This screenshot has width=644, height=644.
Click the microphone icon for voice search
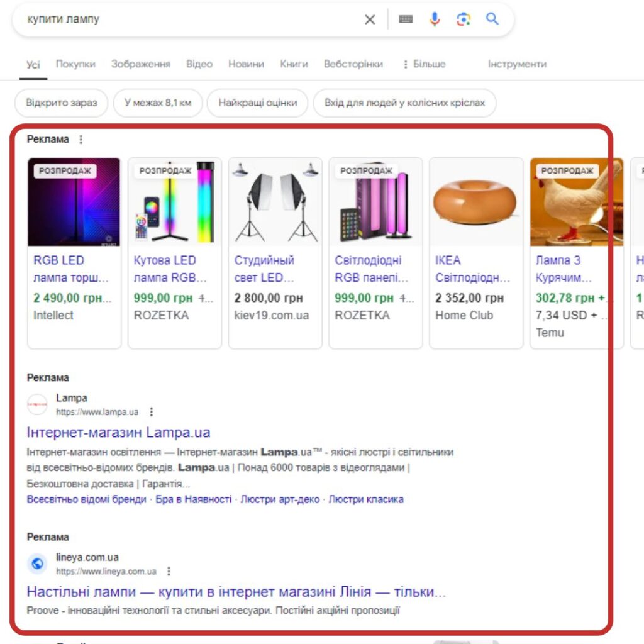pyautogui.click(x=435, y=19)
